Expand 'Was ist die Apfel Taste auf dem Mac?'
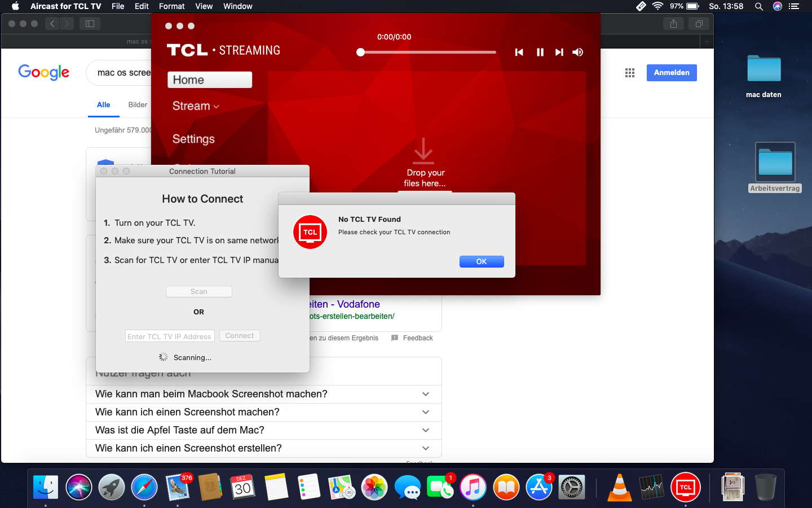The image size is (812, 508). tap(264, 430)
